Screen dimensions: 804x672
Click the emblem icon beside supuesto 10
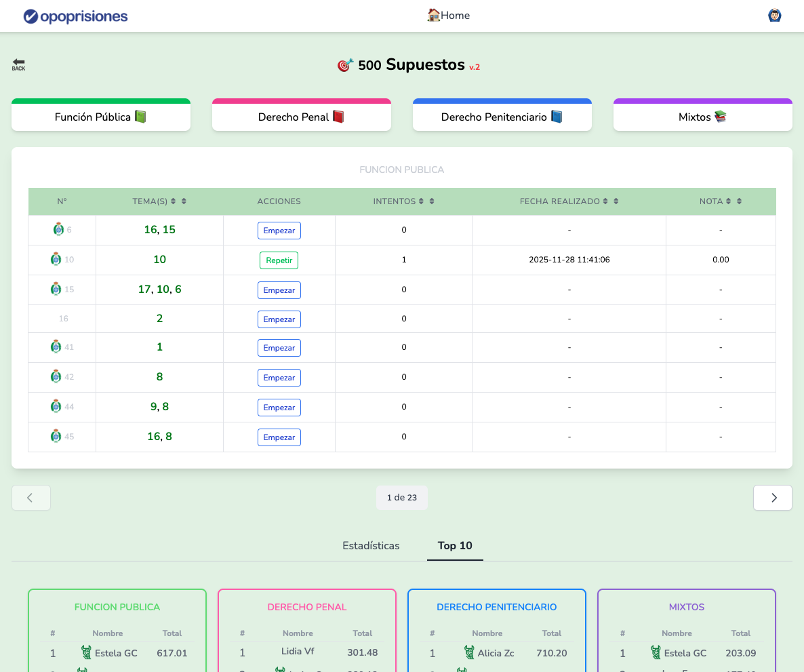click(x=56, y=259)
